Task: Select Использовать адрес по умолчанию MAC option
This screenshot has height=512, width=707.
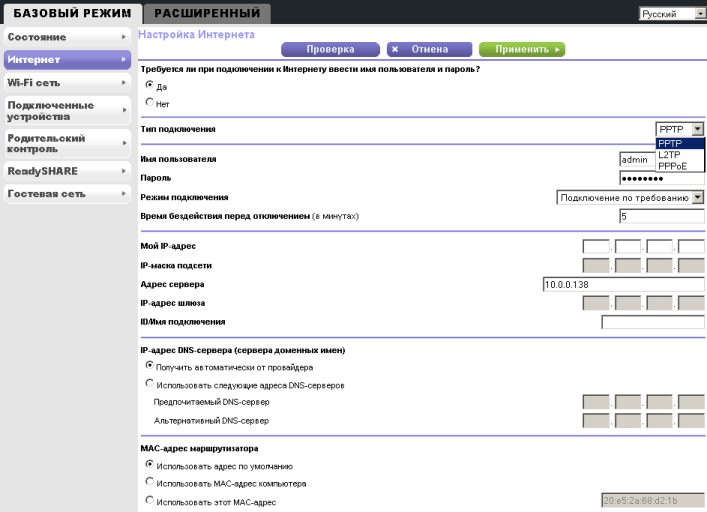Action: (x=150, y=464)
